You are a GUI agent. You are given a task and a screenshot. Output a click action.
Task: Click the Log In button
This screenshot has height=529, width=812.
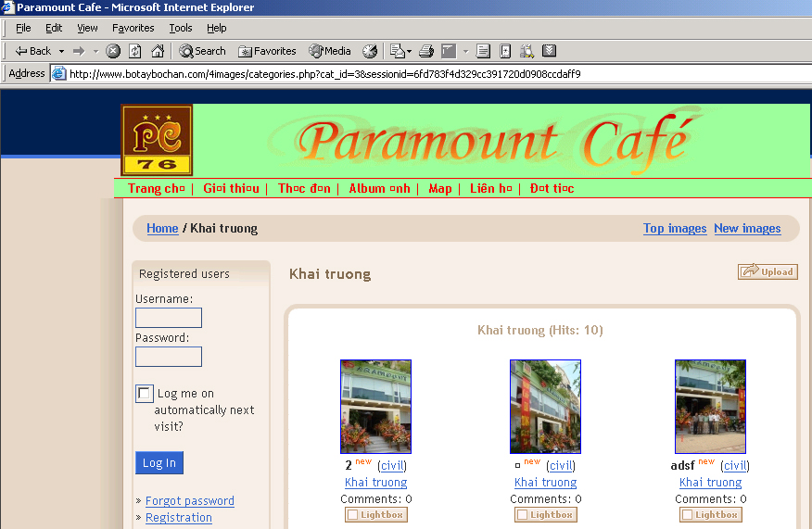[x=159, y=462]
